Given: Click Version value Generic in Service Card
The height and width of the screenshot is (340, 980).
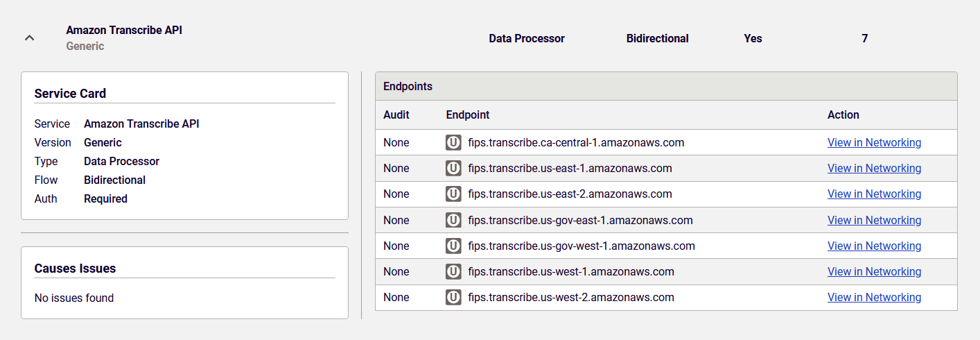Looking at the screenshot, I should pos(103,143).
